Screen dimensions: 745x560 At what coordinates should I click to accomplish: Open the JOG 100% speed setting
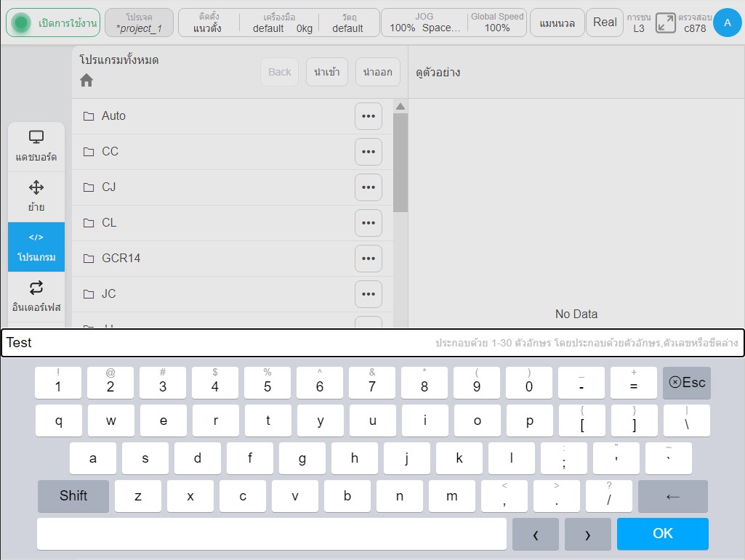(424, 23)
